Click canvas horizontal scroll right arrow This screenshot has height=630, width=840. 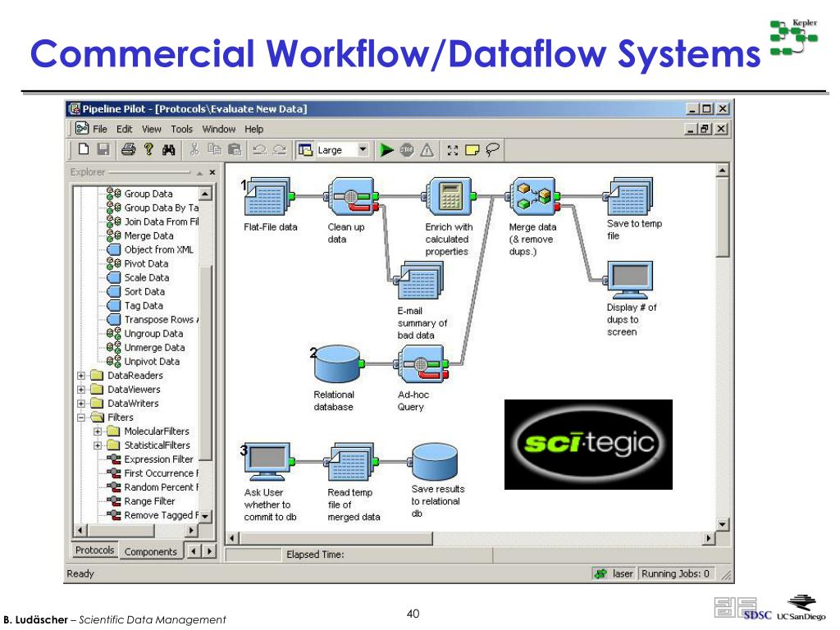(709, 538)
